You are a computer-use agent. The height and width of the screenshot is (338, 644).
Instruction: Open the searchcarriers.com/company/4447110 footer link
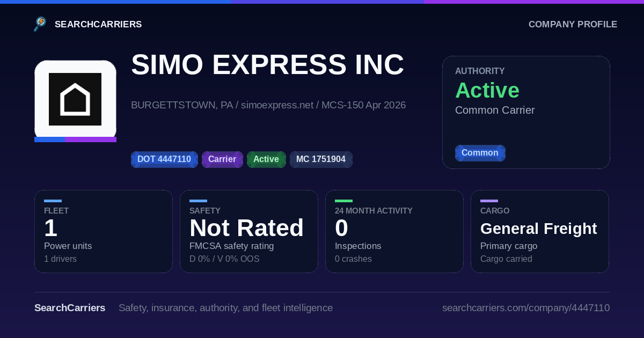click(x=526, y=308)
